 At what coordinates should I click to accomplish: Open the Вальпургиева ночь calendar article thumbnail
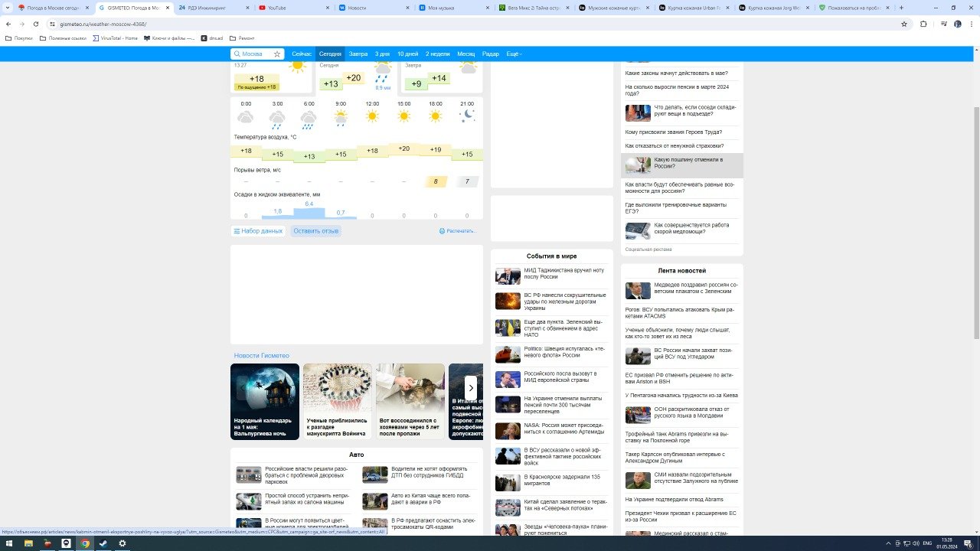(264, 400)
